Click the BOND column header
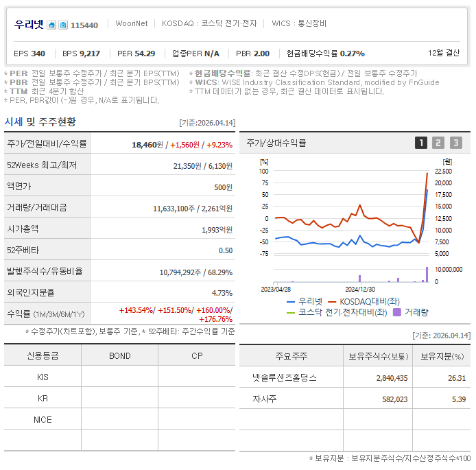This screenshot has height=470, width=476. 119,355
